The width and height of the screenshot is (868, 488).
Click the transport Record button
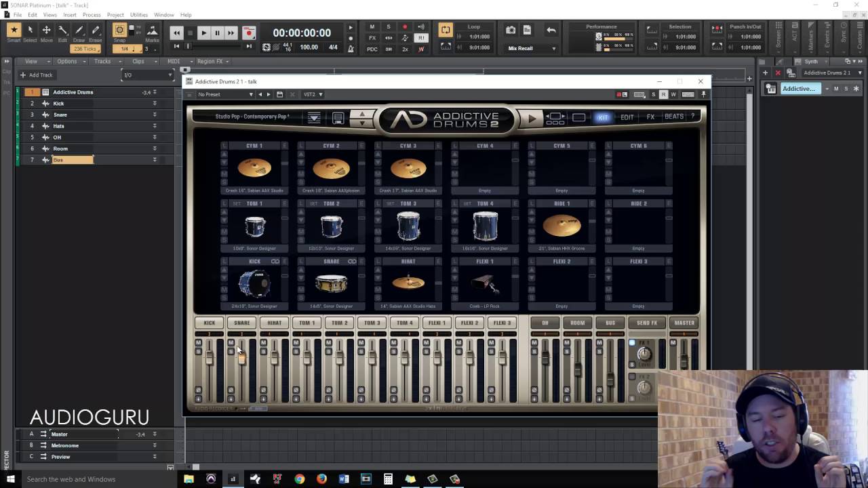(249, 33)
